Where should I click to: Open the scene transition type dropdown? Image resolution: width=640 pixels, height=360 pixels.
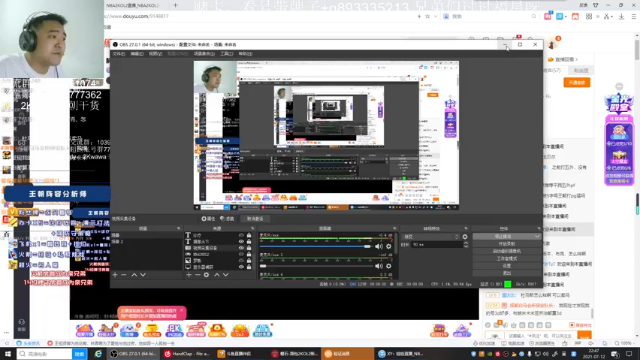point(431,237)
